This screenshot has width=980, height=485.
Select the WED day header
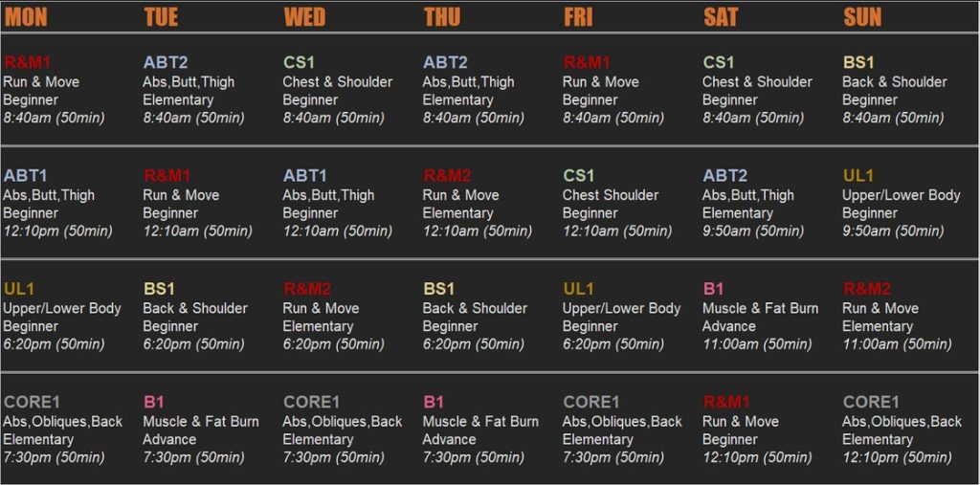click(x=304, y=16)
